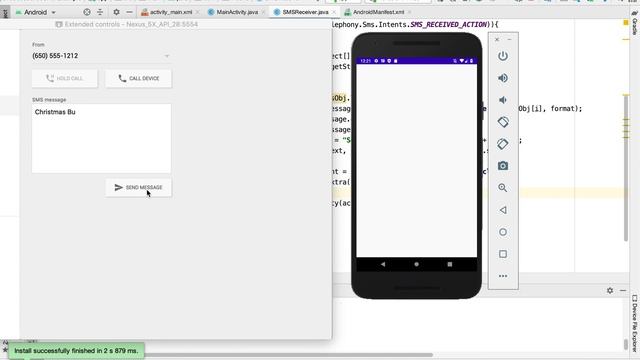This screenshot has width=640, height=360.
Task: Click emulator toolbar overview square icon
Action: point(503,254)
